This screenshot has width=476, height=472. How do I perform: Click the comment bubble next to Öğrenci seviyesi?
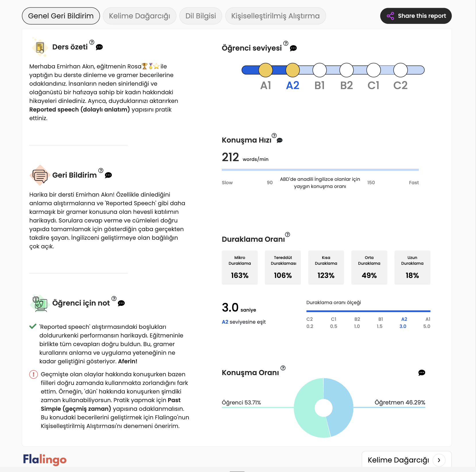[293, 48]
